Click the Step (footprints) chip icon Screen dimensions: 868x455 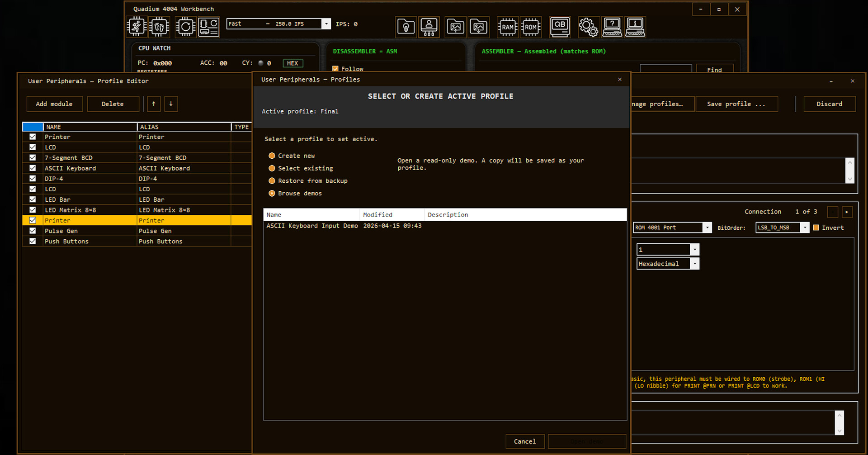tap(159, 27)
